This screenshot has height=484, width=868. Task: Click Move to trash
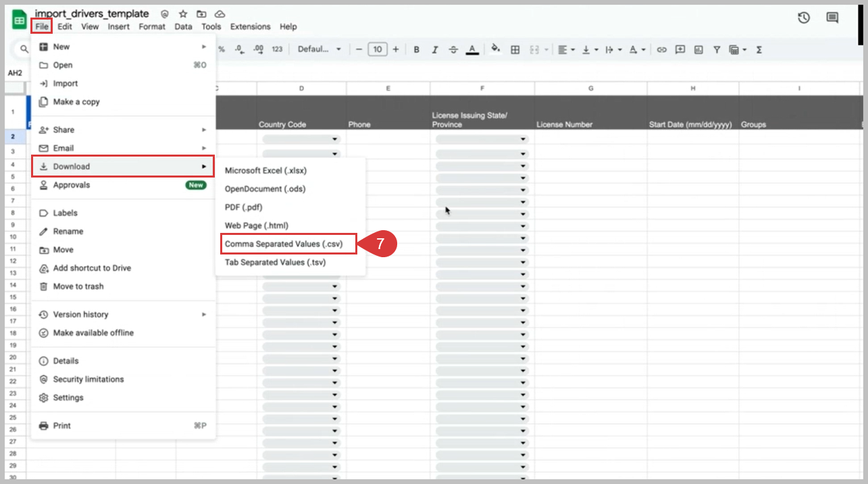(76, 286)
